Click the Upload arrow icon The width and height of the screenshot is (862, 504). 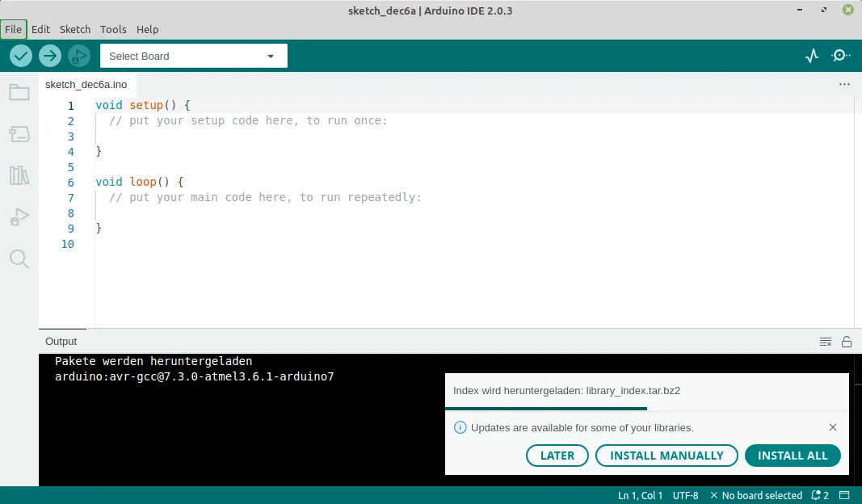point(50,56)
